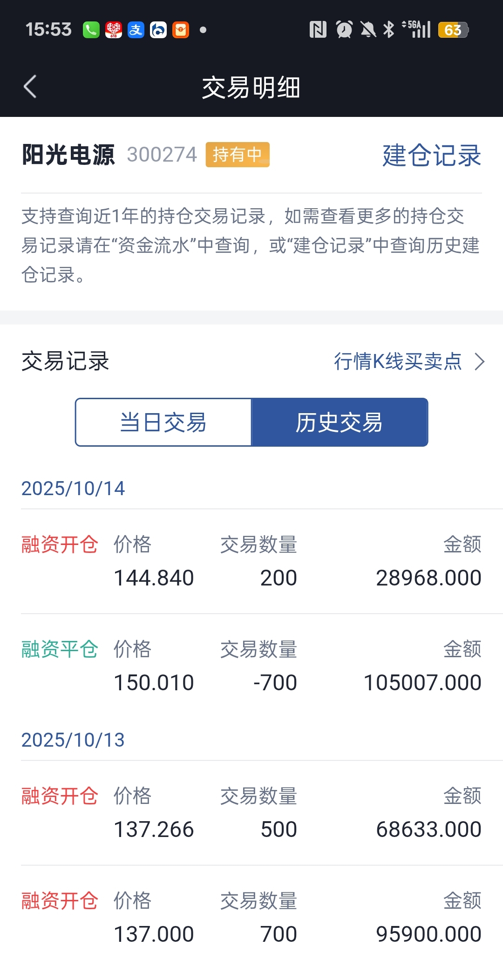Open 建仓记录 link
503x980 pixels.
(431, 155)
